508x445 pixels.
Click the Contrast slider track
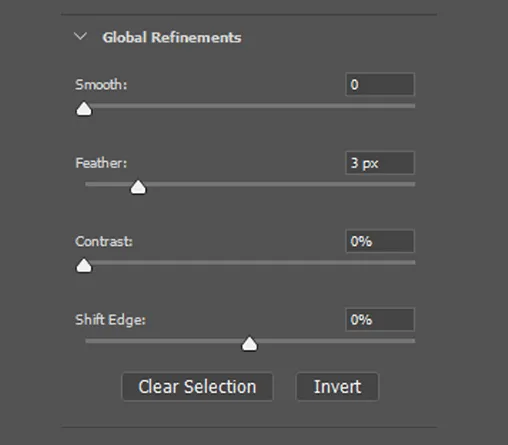click(250, 262)
